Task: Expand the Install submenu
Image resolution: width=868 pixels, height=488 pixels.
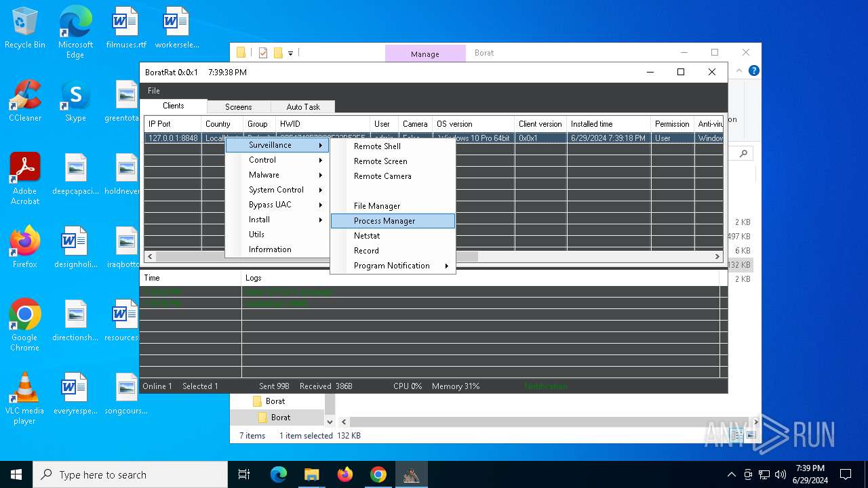Action: click(x=277, y=220)
